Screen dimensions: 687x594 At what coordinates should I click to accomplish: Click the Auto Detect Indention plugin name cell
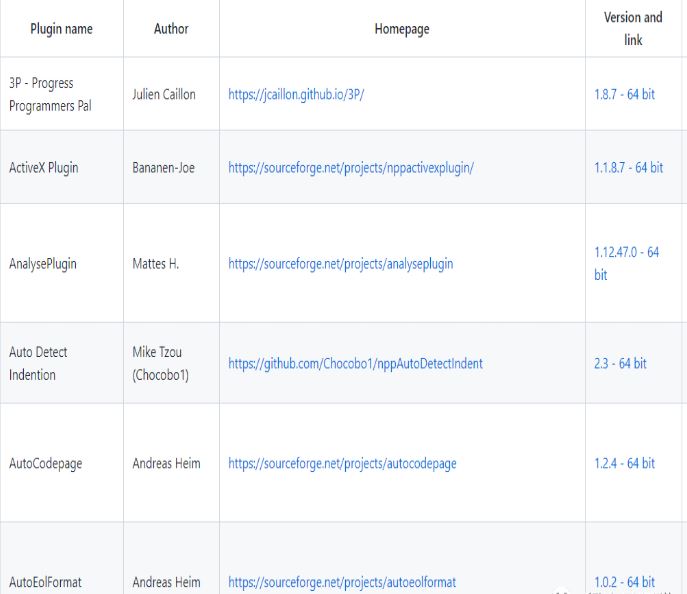click(38, 364)
